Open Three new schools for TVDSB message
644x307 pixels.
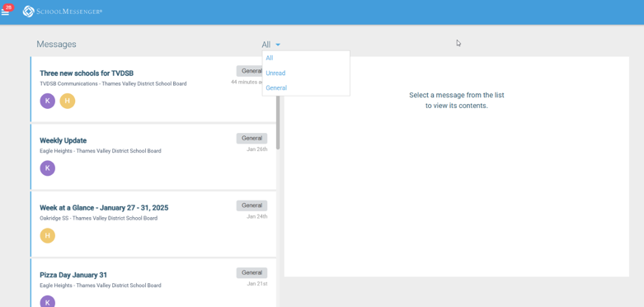153,90
